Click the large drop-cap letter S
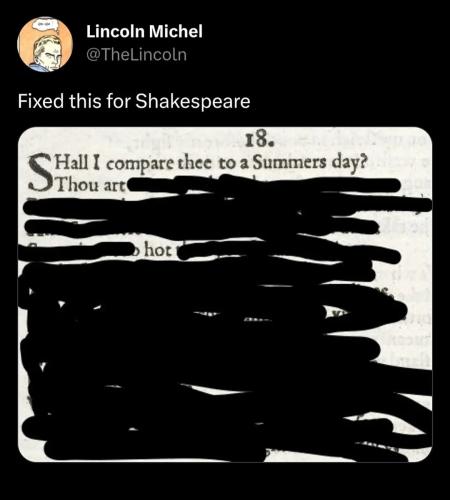The image size is (450, 500). coord(40,172)
